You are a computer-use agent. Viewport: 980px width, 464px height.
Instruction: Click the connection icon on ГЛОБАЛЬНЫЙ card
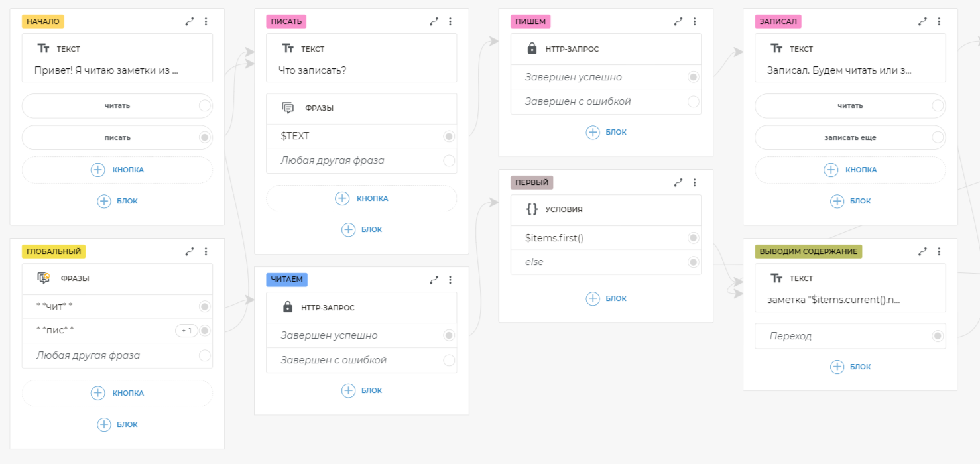190,251
